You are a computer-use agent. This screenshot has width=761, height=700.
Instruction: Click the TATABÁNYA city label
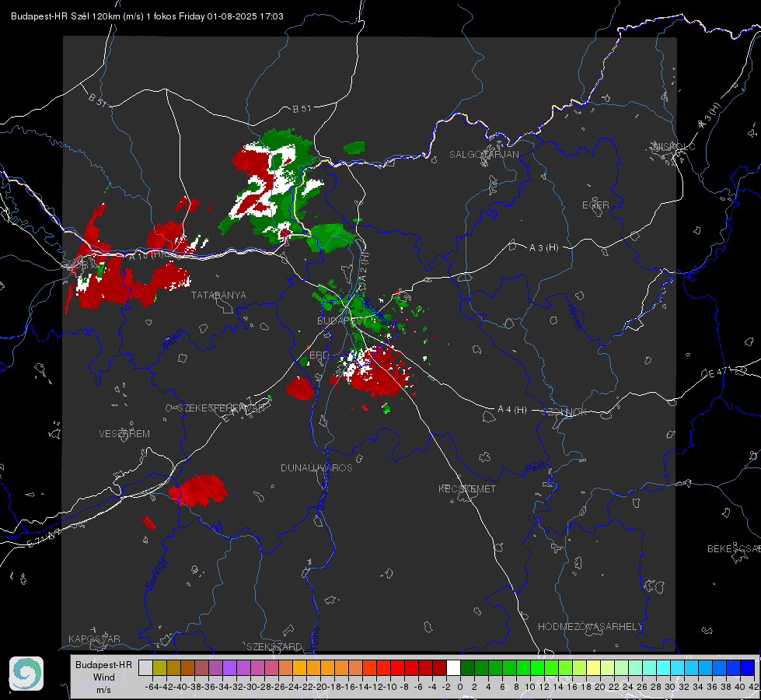(219, 296)
